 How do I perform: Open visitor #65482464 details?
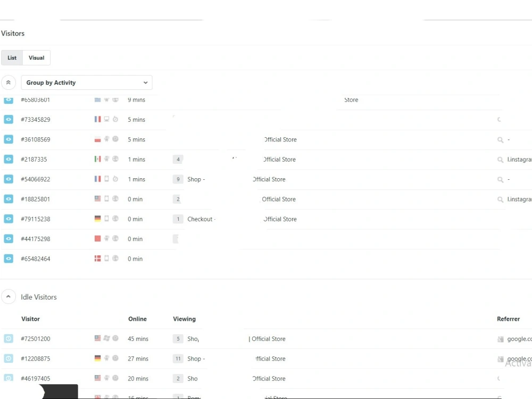36,259
